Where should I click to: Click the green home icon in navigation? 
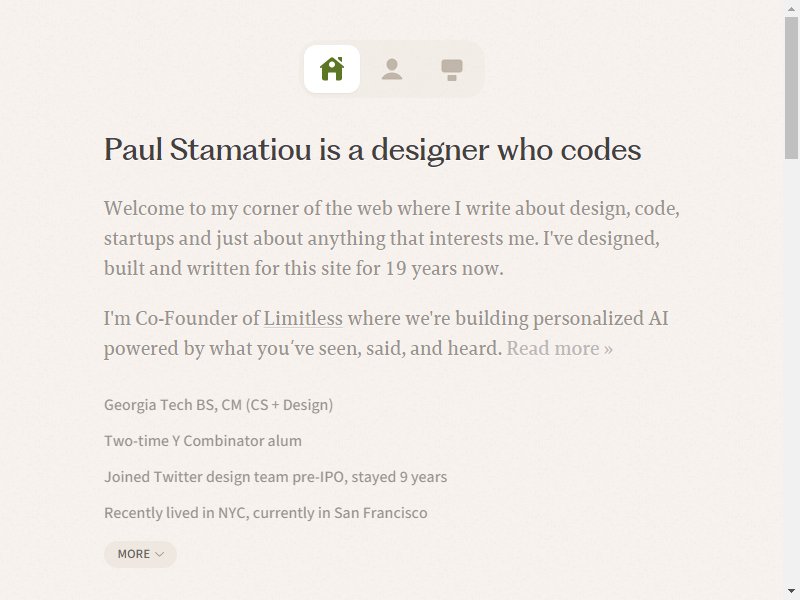[332, 69]
